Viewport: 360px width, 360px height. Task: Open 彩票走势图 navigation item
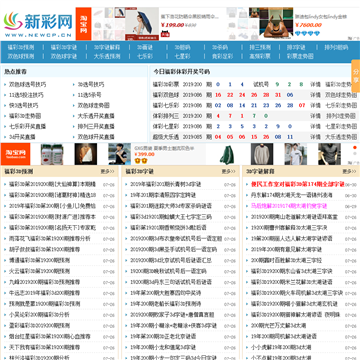tap(300, 56)
